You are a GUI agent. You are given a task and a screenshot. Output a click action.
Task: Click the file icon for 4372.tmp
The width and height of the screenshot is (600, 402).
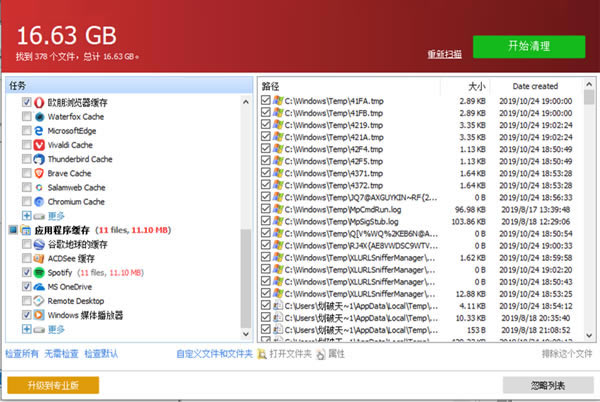[x=278, y=185]
